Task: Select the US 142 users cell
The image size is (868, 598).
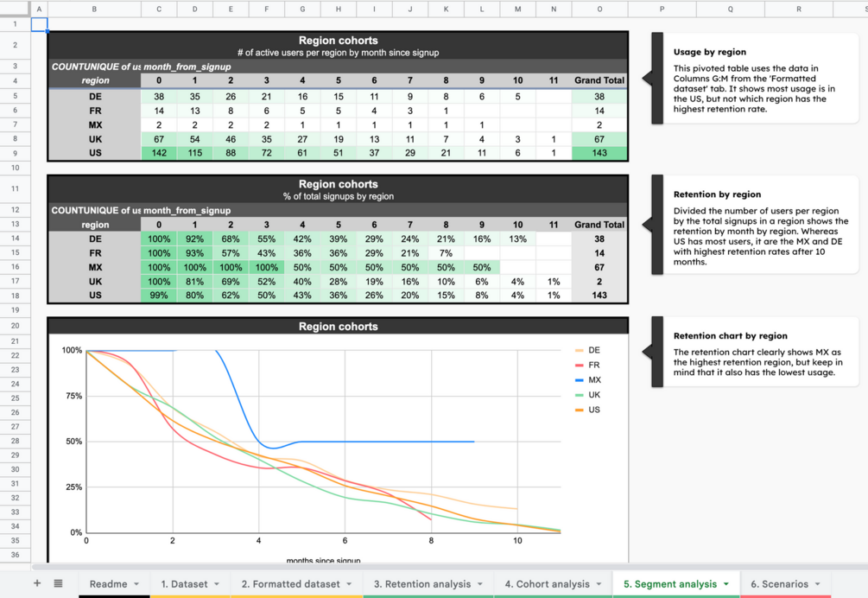Action: click(159, 153)
